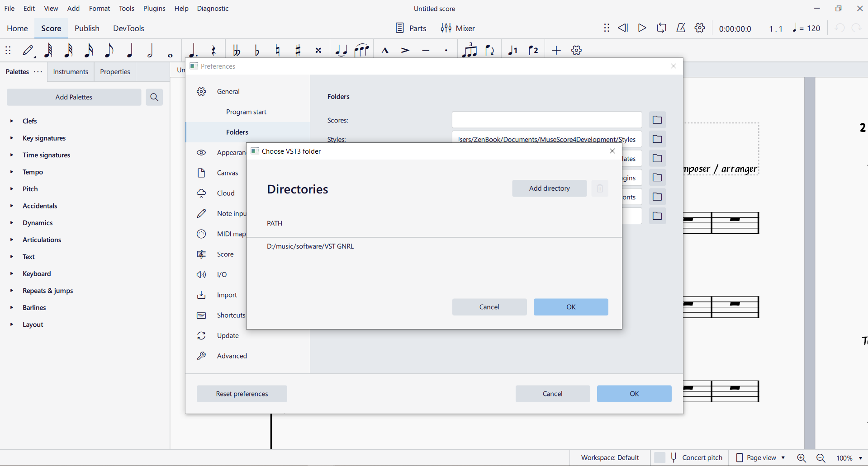The height and width of the screenshot is (466, 868).
Task: Expand the Repeats & jumps palette
Action: tap(12, 291)
